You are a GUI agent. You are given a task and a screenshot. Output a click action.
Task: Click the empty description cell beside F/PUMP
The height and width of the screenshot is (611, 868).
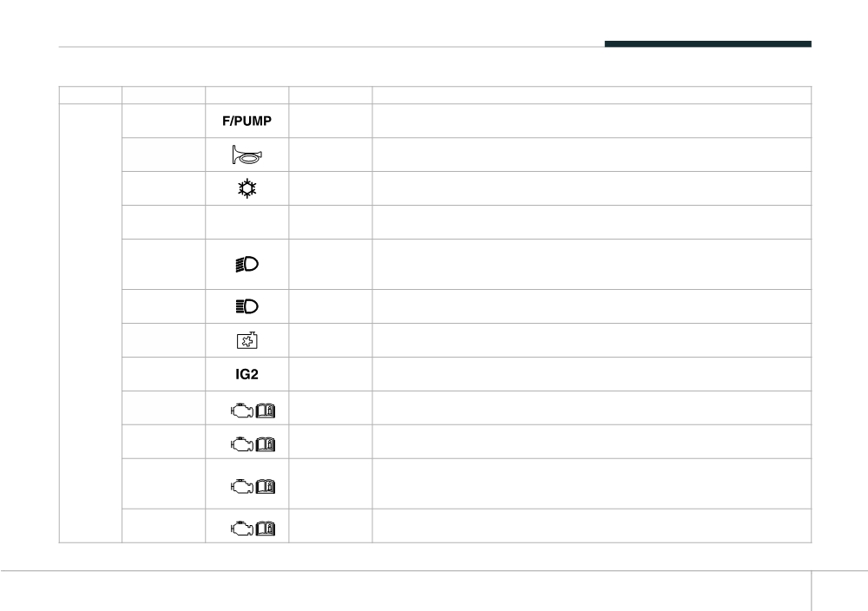tap(592, 121)
